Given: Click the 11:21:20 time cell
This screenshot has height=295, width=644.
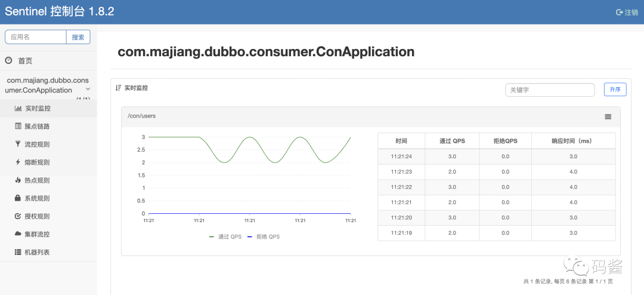Looking at the screenshot, I should tap(401, 217).
